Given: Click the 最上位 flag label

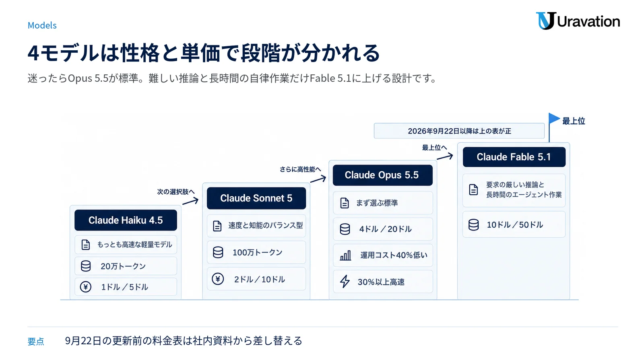Looking at the screenshot, I should [x=574, y=121].
